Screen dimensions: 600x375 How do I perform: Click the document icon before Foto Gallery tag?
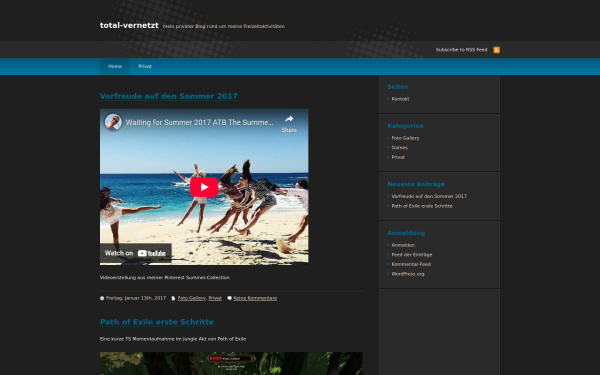tap(173, 298)
